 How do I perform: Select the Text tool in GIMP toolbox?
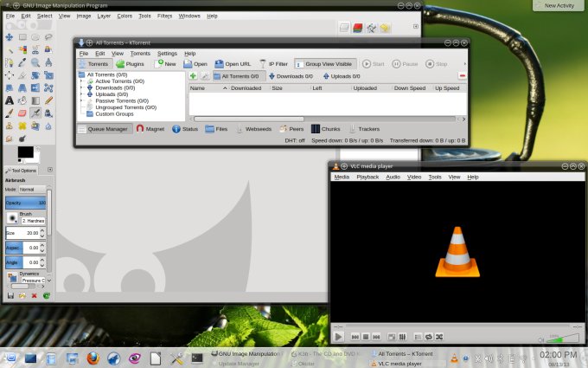(x=9, y=100)
